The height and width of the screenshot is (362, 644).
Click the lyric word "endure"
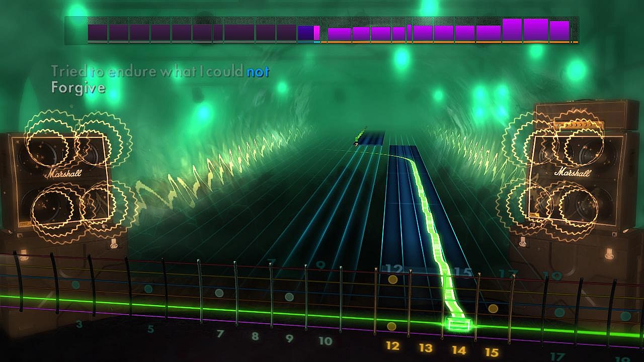click(x=133, y=72)
